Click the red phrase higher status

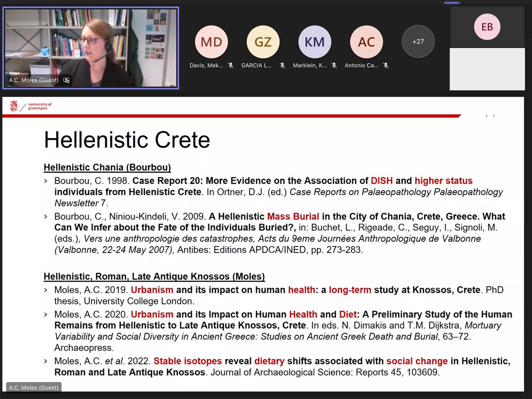pyautogui.click(x=443, y=181)
